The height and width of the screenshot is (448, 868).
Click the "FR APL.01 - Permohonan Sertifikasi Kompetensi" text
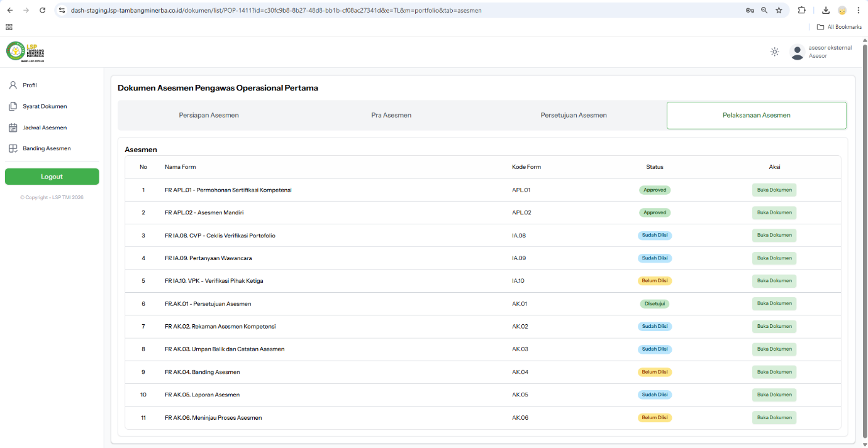228,190
